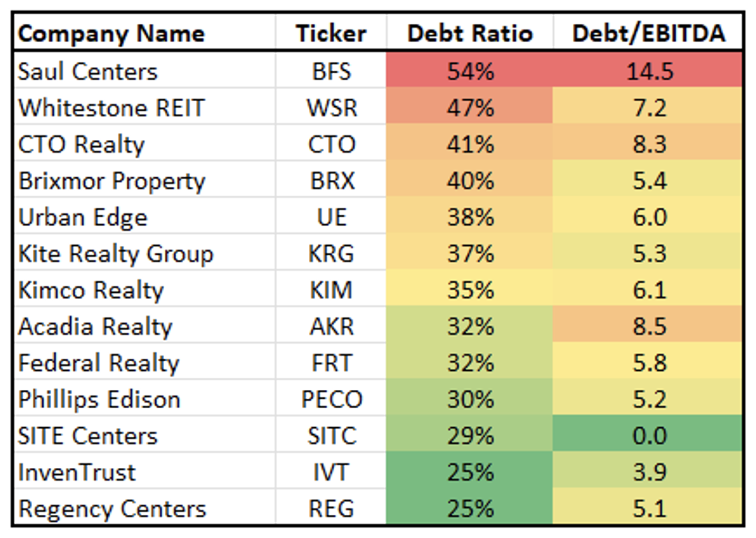Select the Federal Realty company cell
This screenshot has width=756, height=538.
point(99,363)
